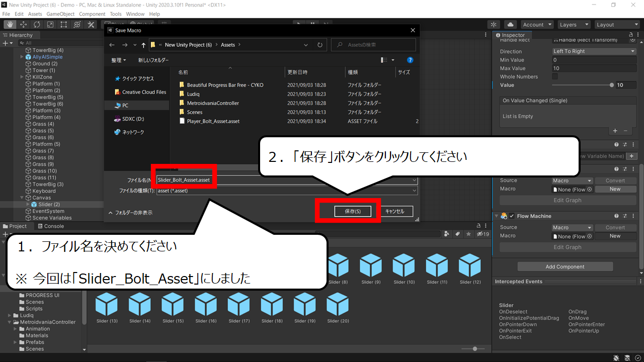Open Flow Machine component kebab menu
Image resolution: width=644 pixels, height=362 pixels.
point(633,216)
